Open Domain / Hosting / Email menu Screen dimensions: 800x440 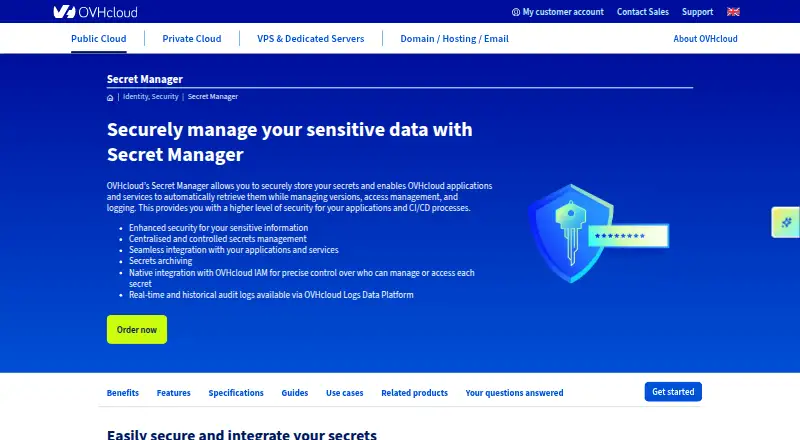coord(454,39)
